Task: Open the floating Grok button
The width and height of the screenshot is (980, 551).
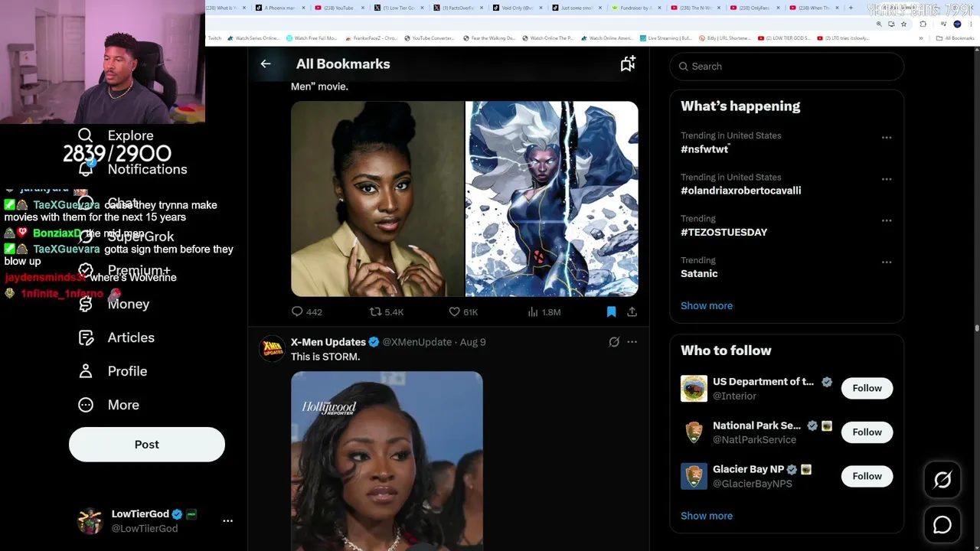Action: point(942,480)
